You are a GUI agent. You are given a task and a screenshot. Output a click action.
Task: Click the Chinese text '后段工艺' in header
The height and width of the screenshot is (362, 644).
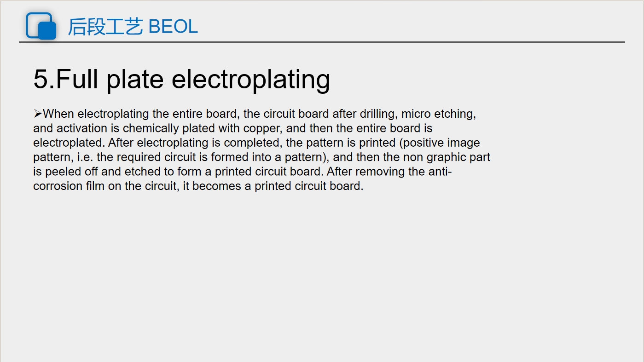point(105,27)
